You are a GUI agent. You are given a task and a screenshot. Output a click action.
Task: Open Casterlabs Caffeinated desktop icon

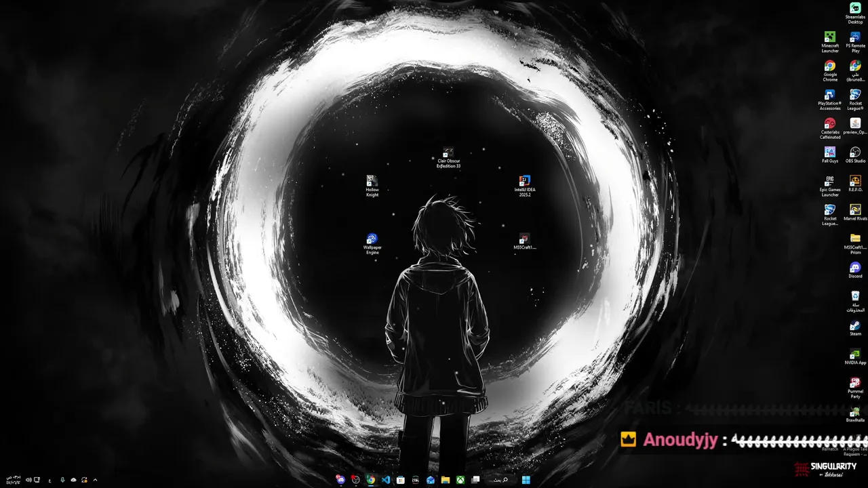coord(830,128)
